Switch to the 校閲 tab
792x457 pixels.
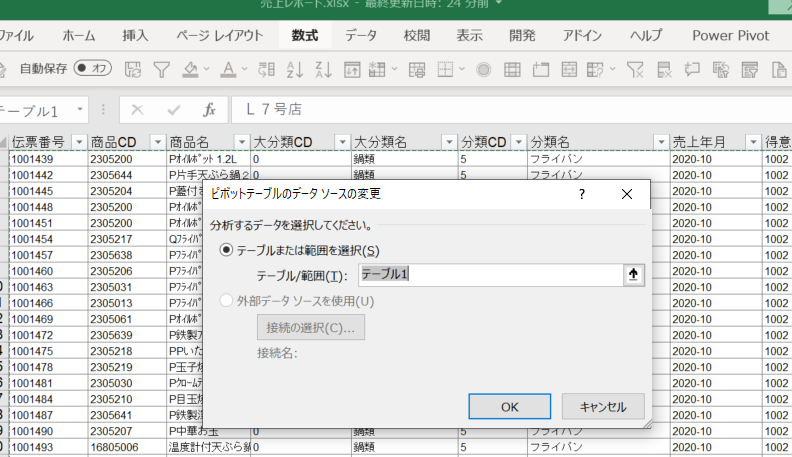(417, 36)
